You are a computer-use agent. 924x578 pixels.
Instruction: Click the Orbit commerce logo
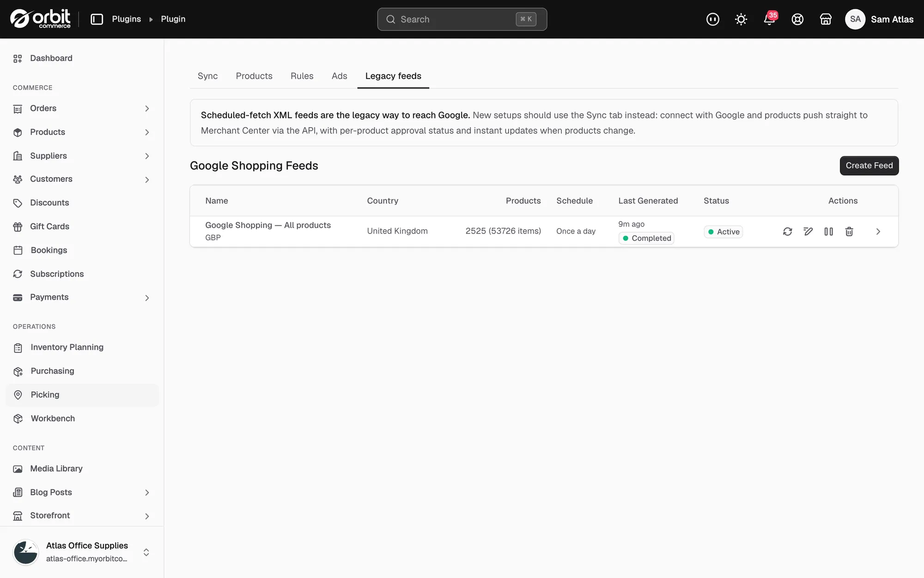tap(41, 19)
